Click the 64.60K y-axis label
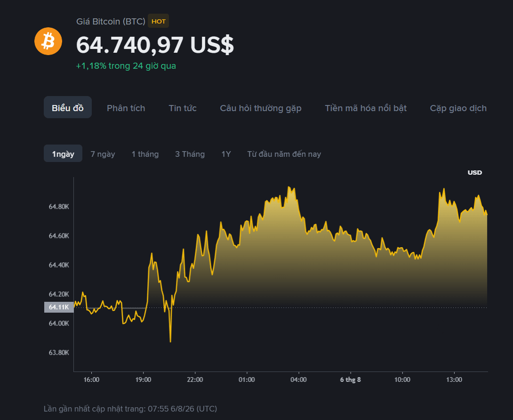 (x=59, y=236)
